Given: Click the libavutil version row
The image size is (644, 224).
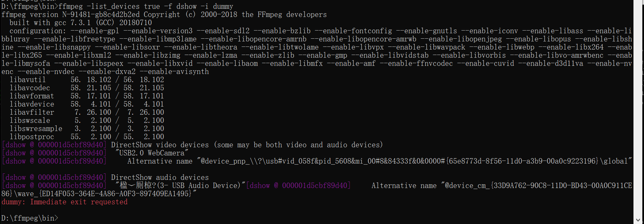Looking at the screenshot, I should (87, 80).
